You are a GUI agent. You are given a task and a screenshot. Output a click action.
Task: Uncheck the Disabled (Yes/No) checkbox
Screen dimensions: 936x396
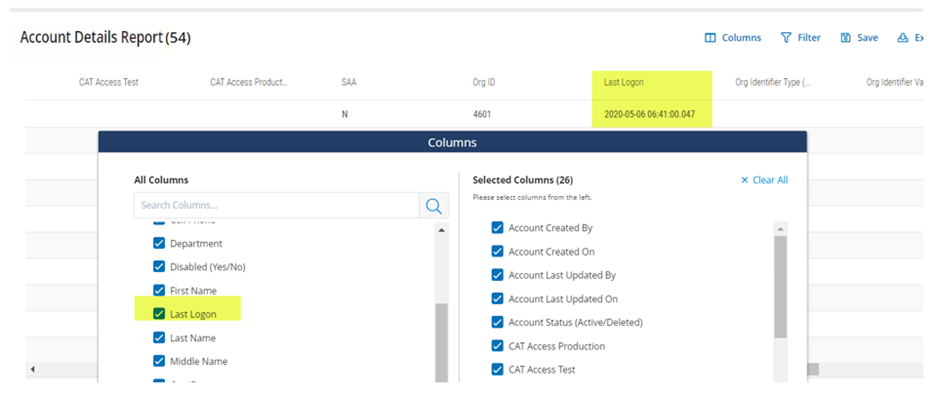pos(159,266)
